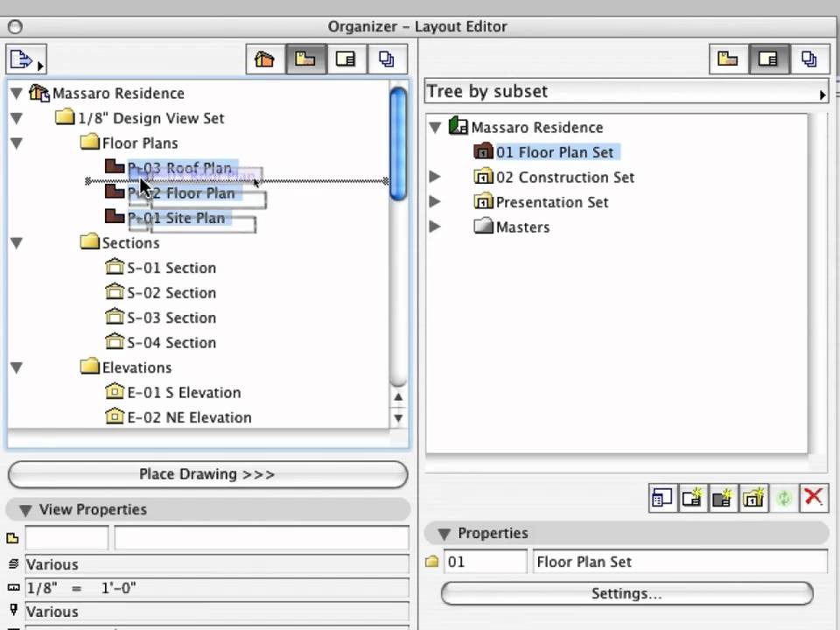Select S-02 Section view
The image size is (840, 630).
[161, 293]
